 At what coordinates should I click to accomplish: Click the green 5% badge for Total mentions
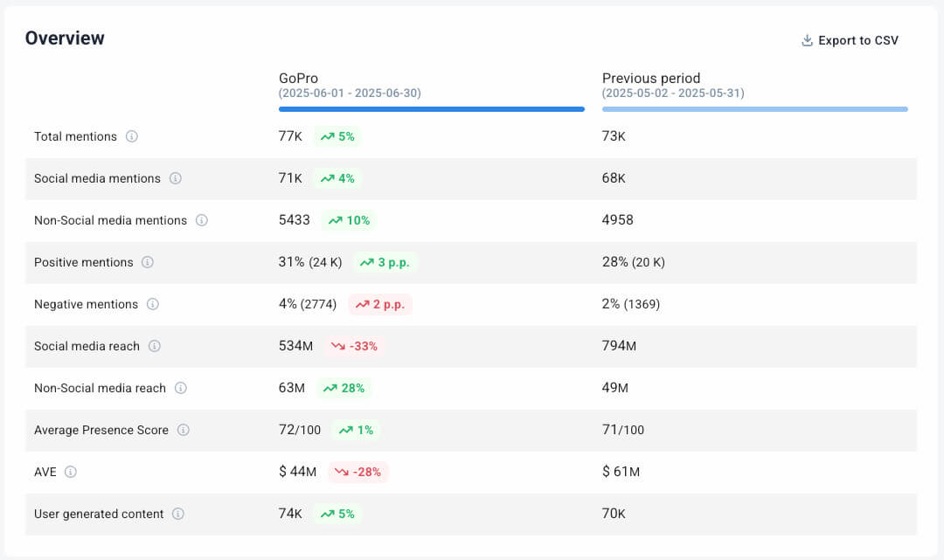point(337,136)
